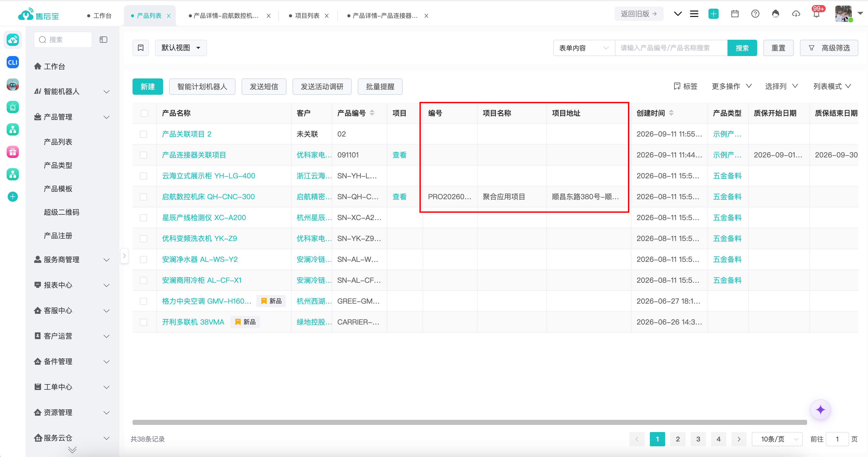Open 超级二维码 in the sidebar menu
The image size is (868, 457).
61,212
